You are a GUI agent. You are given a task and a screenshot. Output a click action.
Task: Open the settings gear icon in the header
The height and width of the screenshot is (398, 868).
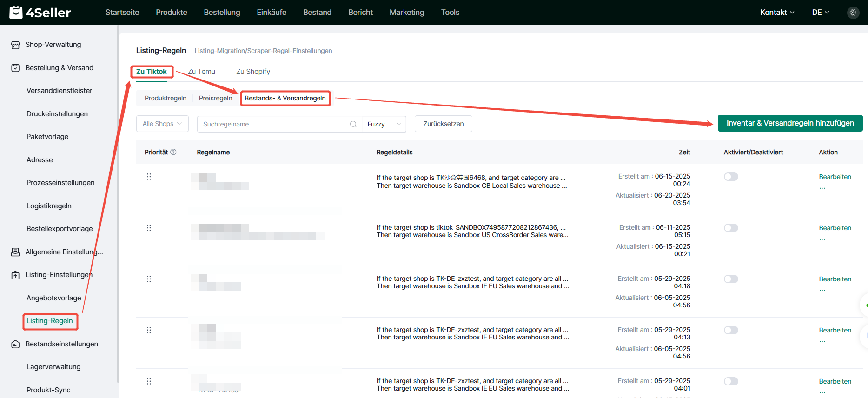pos(853,13)
